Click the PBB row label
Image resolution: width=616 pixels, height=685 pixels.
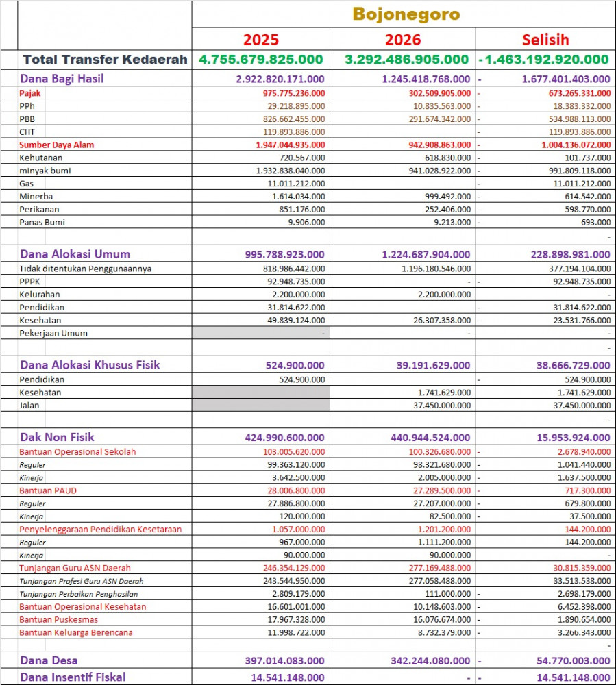(27, 119)
